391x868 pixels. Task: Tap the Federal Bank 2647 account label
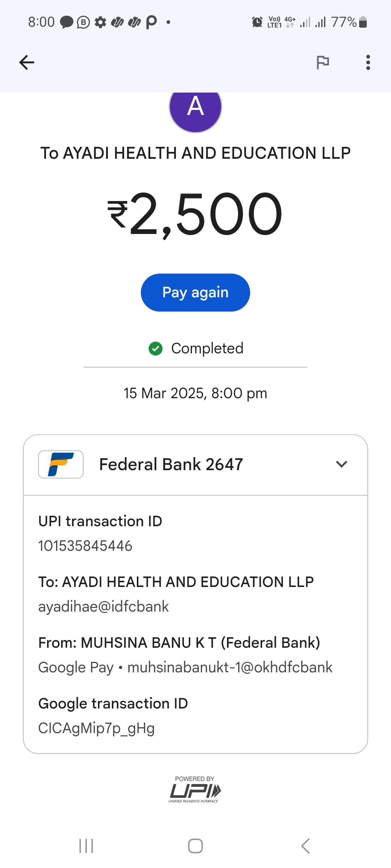(x=171, y=464)
